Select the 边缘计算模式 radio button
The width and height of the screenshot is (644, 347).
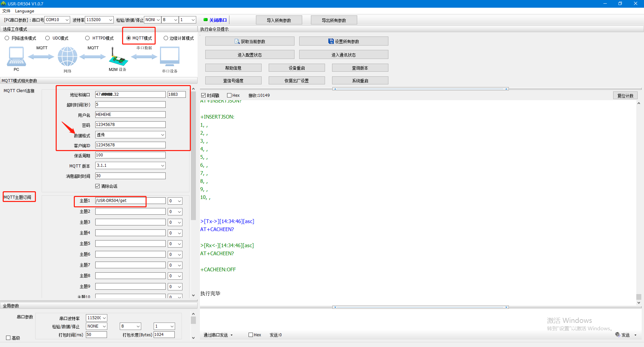[166, 38]
